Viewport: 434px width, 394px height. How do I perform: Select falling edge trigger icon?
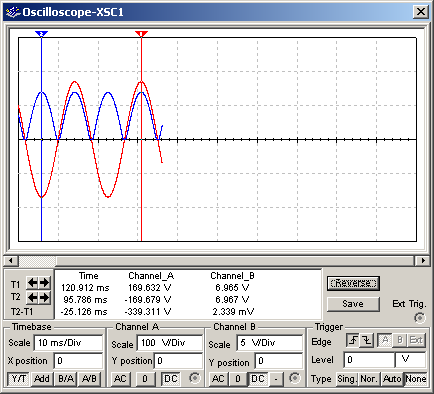(x=367, y=340)
